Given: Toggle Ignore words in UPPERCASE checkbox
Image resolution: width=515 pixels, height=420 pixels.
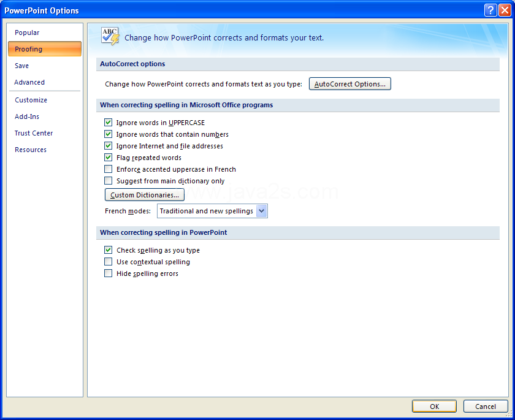Looking at the screenshot, I should (108, 123).
